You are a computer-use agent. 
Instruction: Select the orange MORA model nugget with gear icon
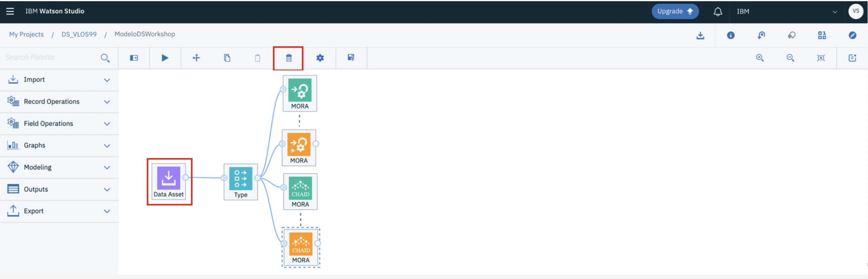[299, 148]
